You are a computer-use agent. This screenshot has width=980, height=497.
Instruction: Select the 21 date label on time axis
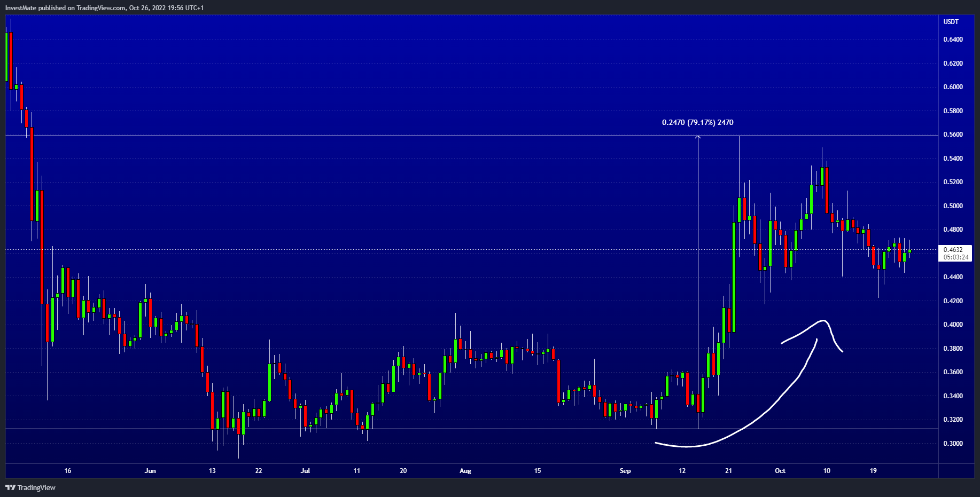click(728, 471)
